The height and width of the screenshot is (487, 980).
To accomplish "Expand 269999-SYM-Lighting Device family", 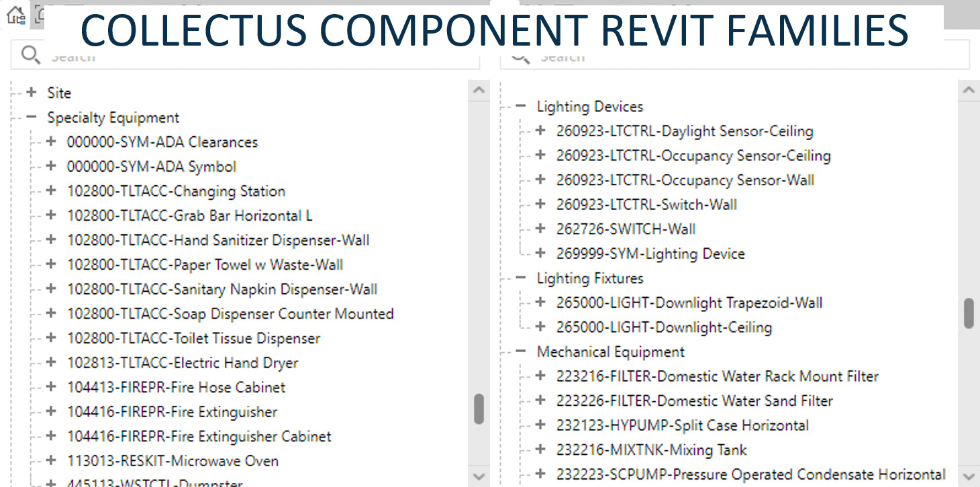I will tap(540, 253).
